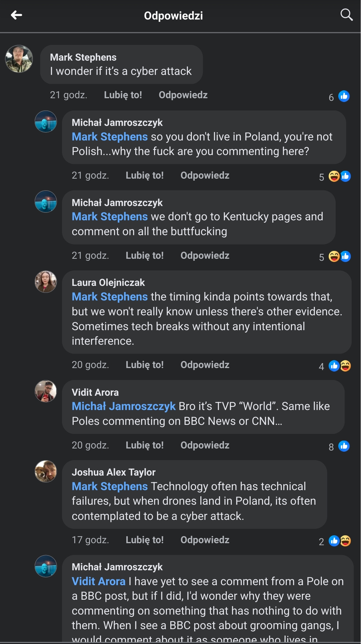
Task: Reply to Joshua Alex Taylor's comment
Action: pyautogui.click(x=205, y=540)
